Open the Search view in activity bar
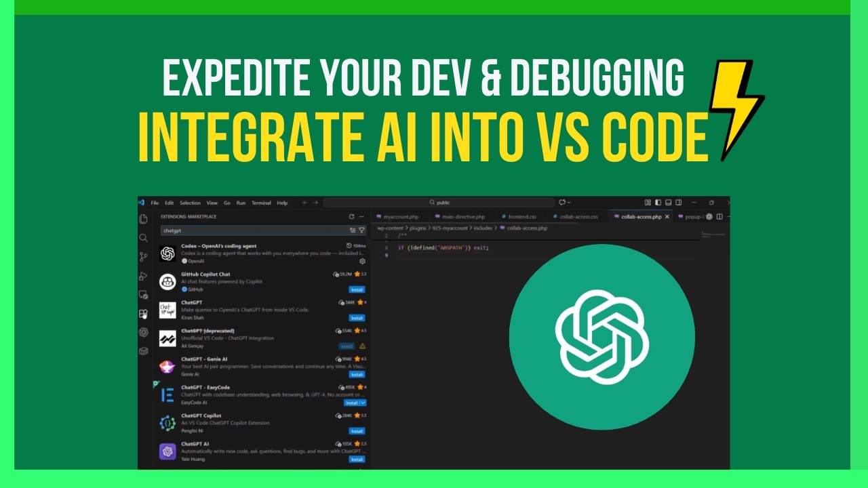 point(143,238)
